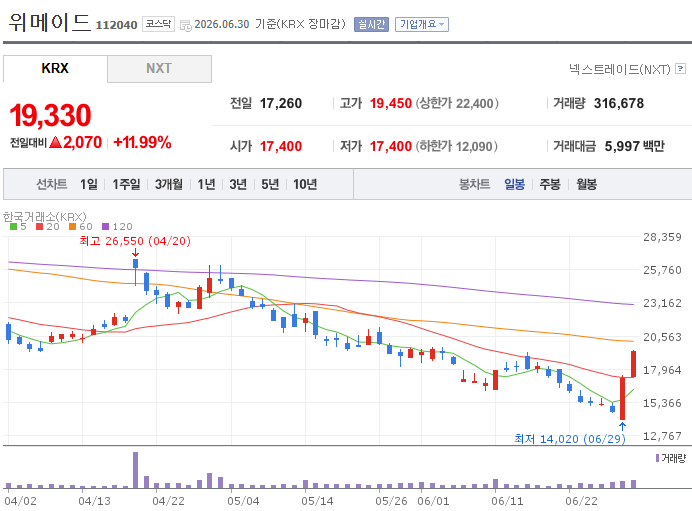Select 1주일 line chart period

[126, 184]
